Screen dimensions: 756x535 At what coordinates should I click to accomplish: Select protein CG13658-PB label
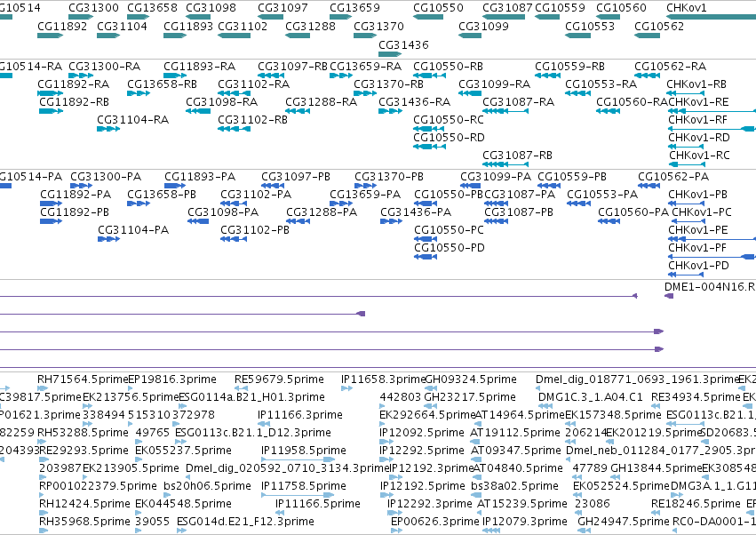pos(162,195)
